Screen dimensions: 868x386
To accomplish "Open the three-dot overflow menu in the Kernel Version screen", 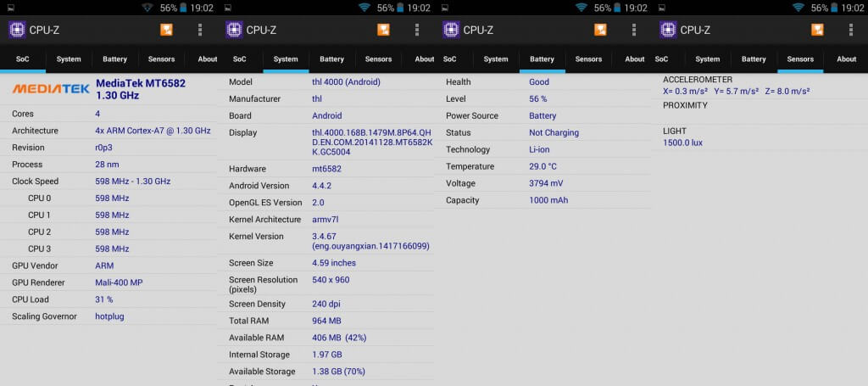I will (x=417, y=30).
